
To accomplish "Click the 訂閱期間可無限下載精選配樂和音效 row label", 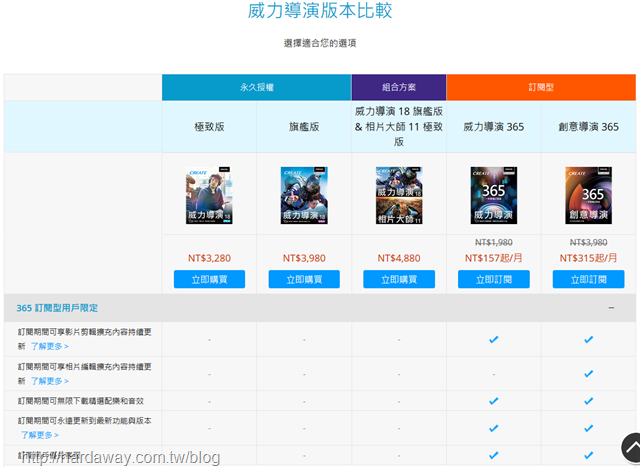I will point(80,401).
